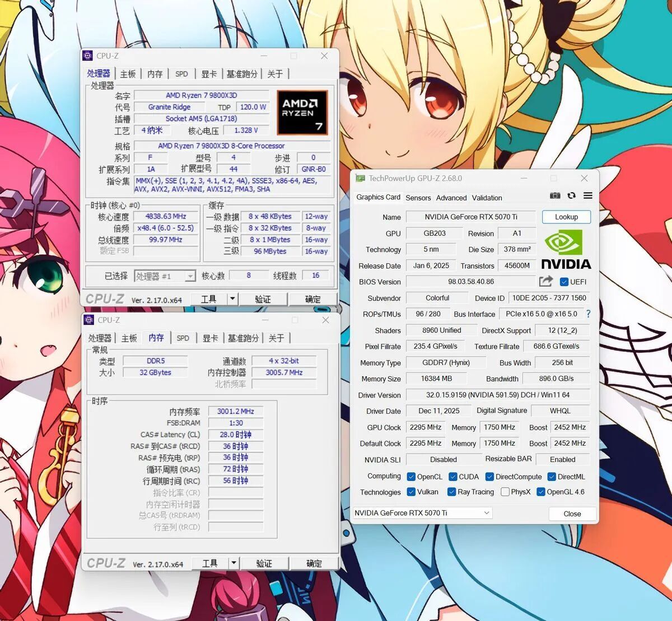Expand the 工具 arrow in the CPU-Z memory window
This screenshot has width=672, height=621.
click(234, 563)
